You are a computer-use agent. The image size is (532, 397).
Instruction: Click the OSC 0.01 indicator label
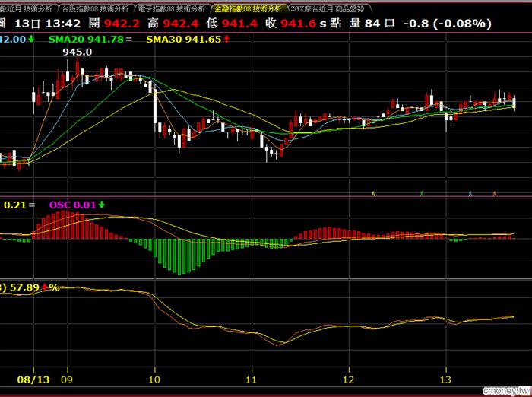click(73, 205)
